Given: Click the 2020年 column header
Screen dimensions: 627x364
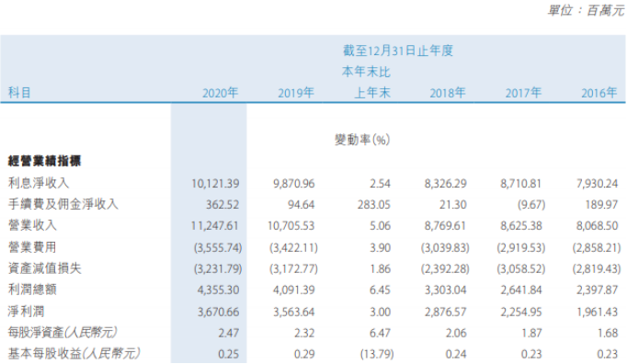Looking at the screenshot, I should 220,93.
